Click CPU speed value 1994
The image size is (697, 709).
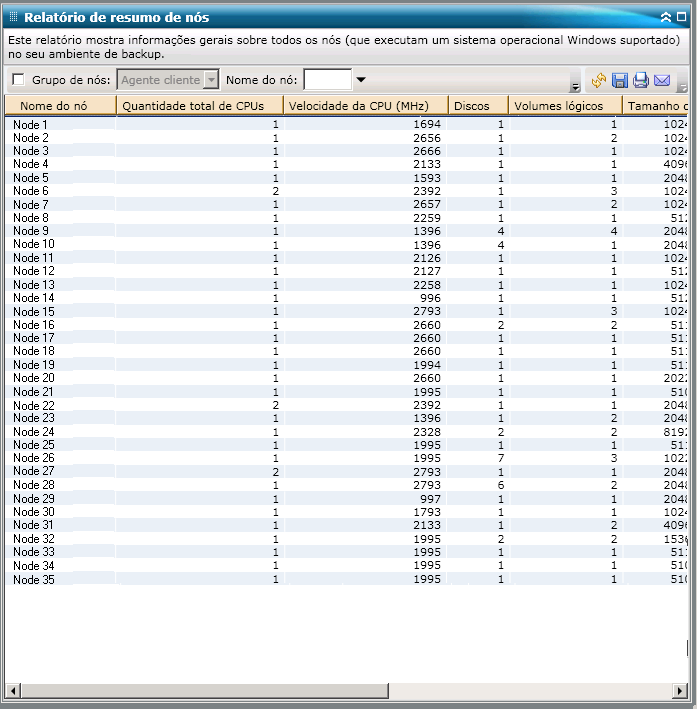[x=427, y=364]
